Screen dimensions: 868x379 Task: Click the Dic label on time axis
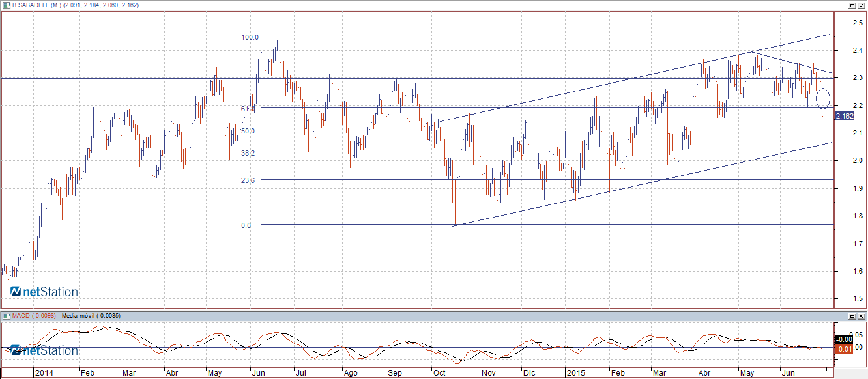pos(528,374)
